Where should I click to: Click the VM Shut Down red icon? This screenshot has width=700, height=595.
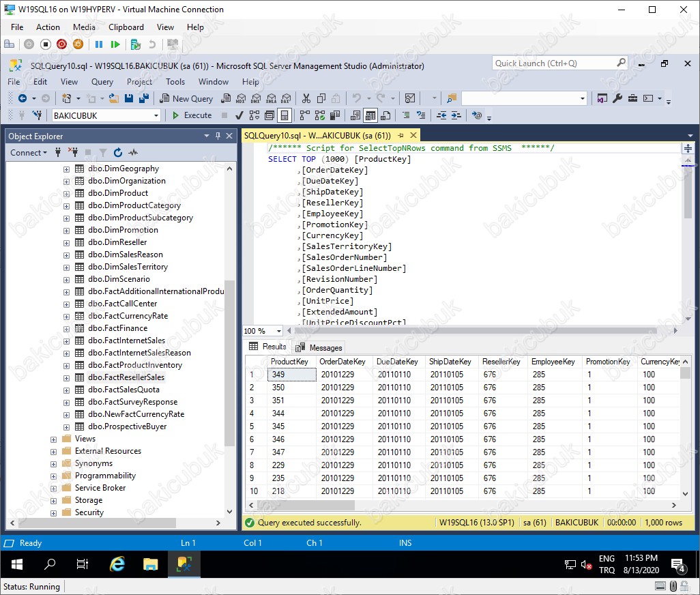pos(61,44)
